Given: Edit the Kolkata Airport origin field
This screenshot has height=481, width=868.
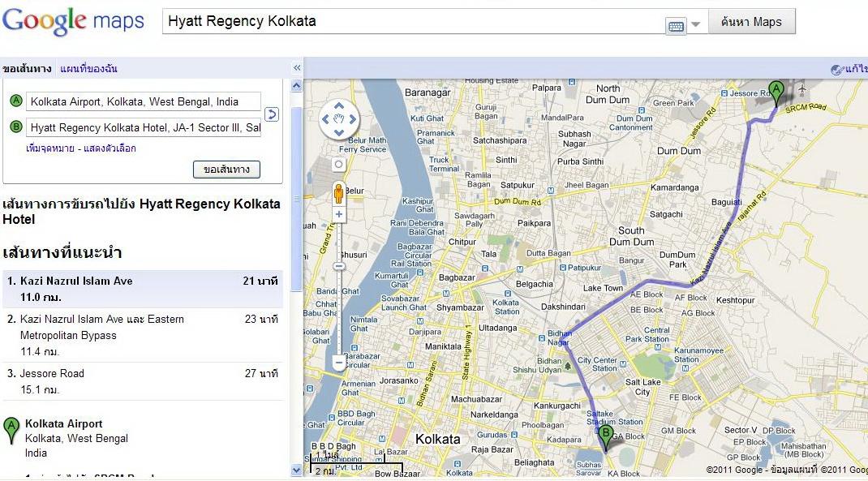Looking at the screenshot, I should point(144,102).
